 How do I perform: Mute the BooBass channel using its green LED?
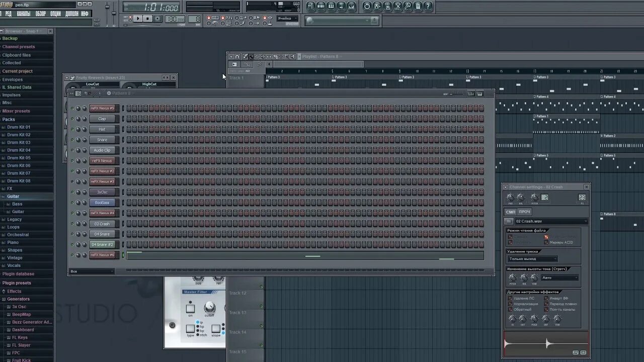[x=72, y=203]
